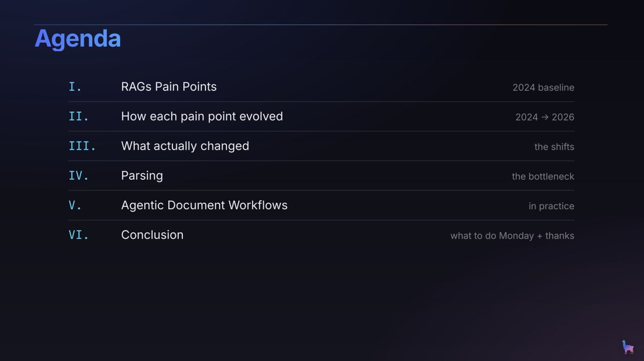Screen dimensions: 644x361
Task: Click the llama logo icon
Action: pyautogui.click(x=627, y=347)
